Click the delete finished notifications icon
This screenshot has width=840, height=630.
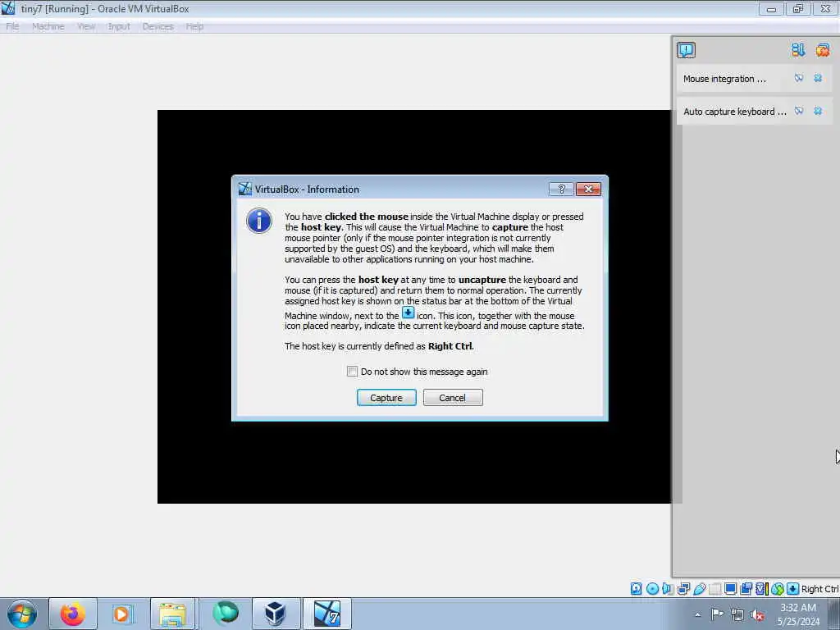[822, 50]
